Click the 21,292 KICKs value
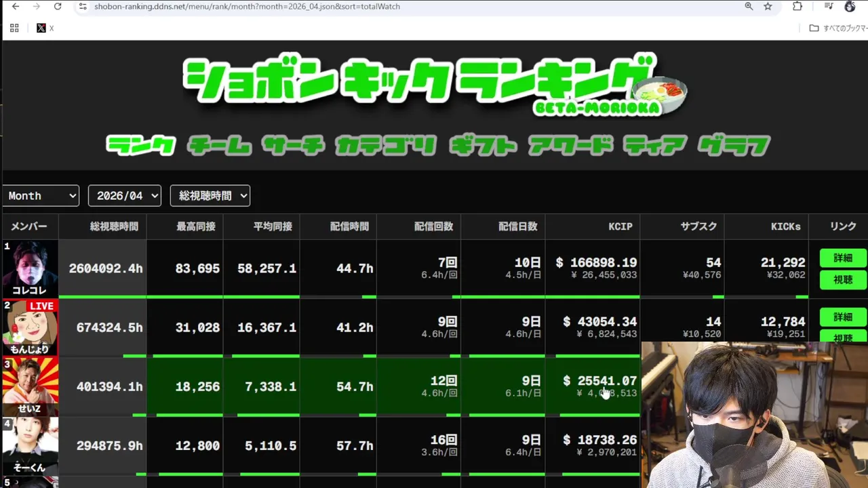The height and width of the screenshot is (488, 868). (x=783, y=262)
